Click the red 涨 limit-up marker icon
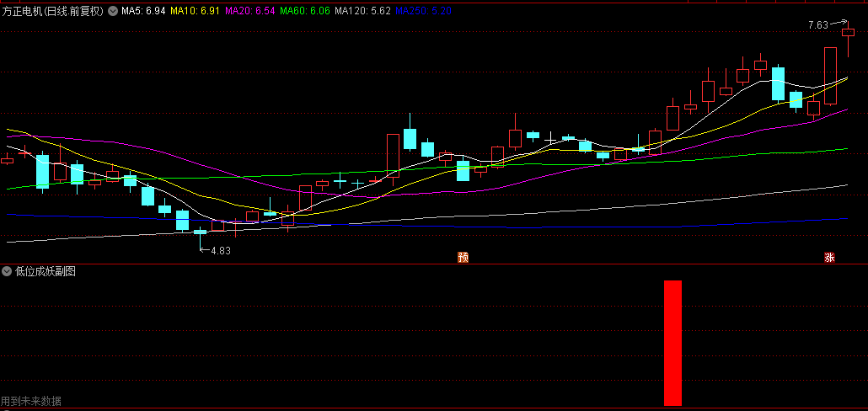The image size is (868, 411). 829,257
